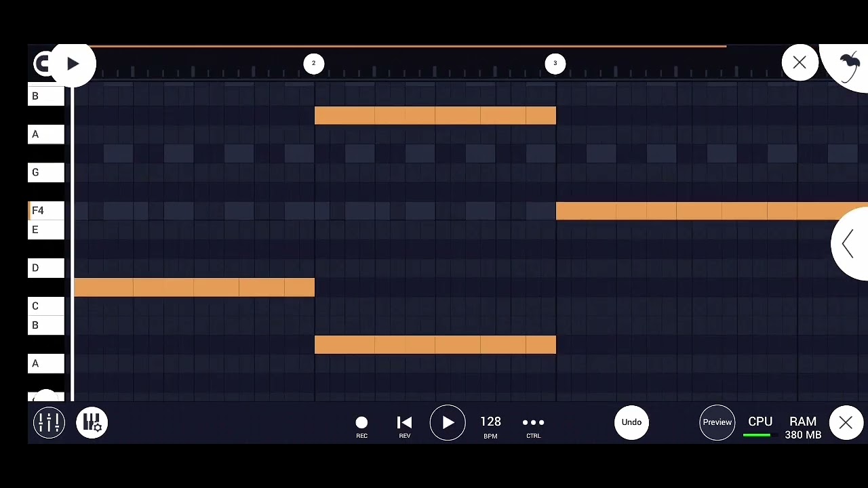The image size is (868, 488).
Task: Play the project from the transport bar
Action: (448, 422)
